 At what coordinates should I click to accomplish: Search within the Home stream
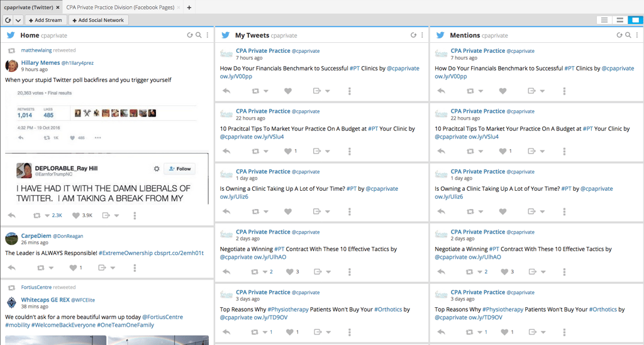[198, 35]
